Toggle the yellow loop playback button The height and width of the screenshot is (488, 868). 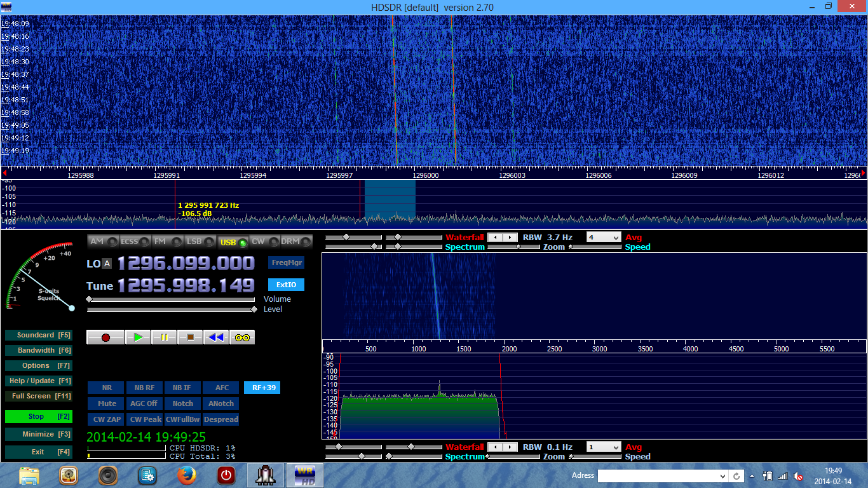click(x=242, y=337)
